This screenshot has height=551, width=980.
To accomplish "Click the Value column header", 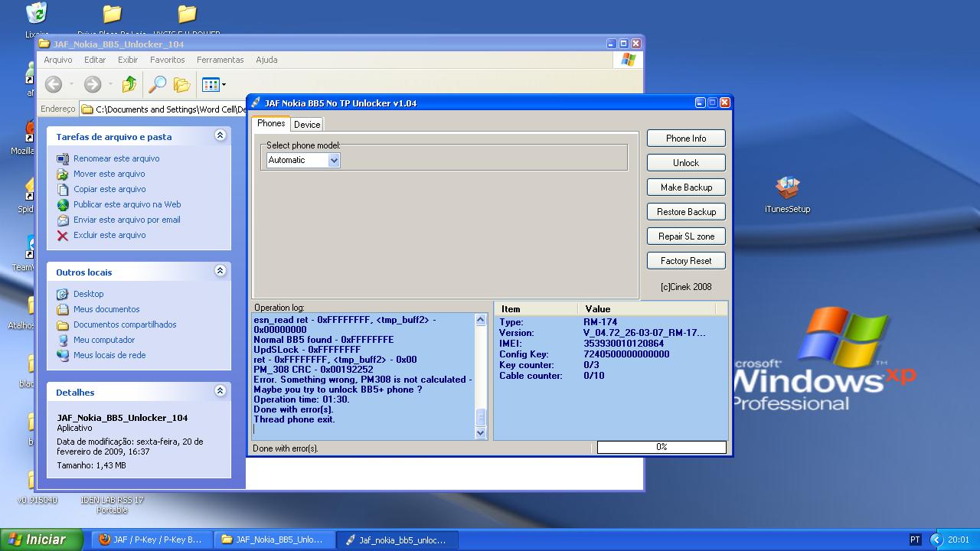I will 646,309.
